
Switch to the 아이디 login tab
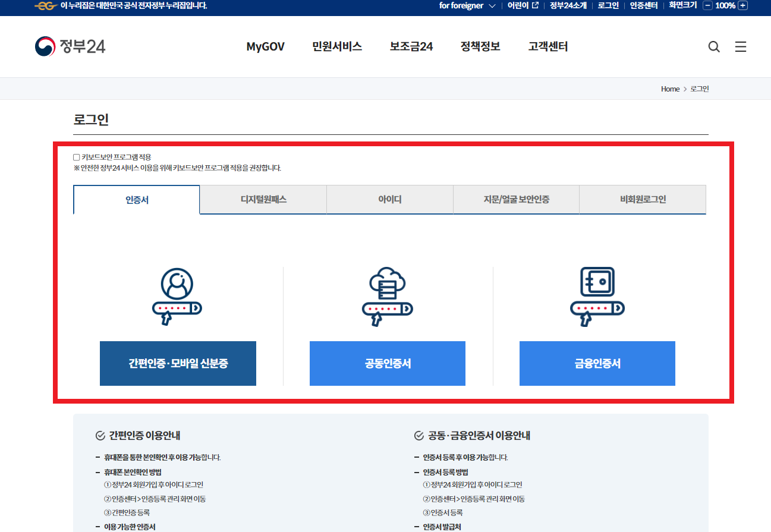[390, 200]
